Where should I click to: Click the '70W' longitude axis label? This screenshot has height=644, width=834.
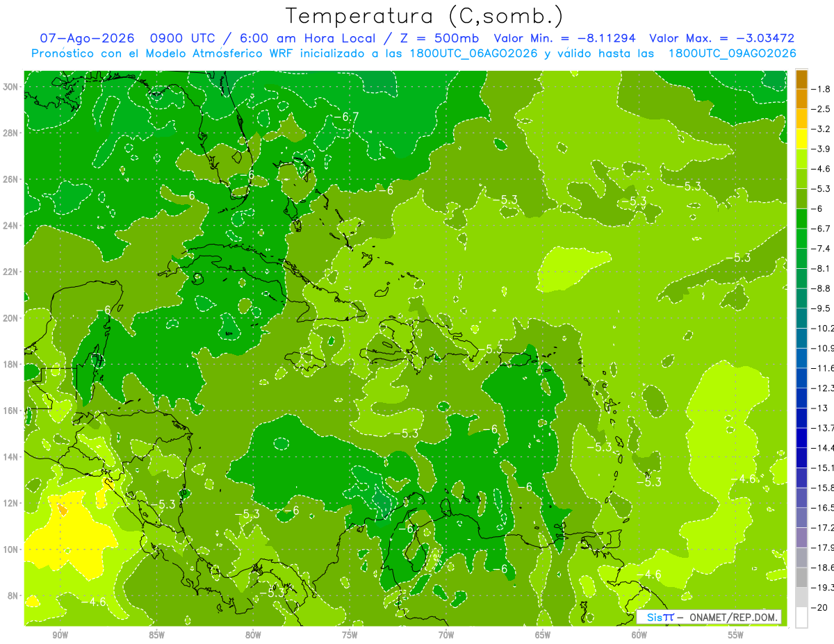point(446,635)
